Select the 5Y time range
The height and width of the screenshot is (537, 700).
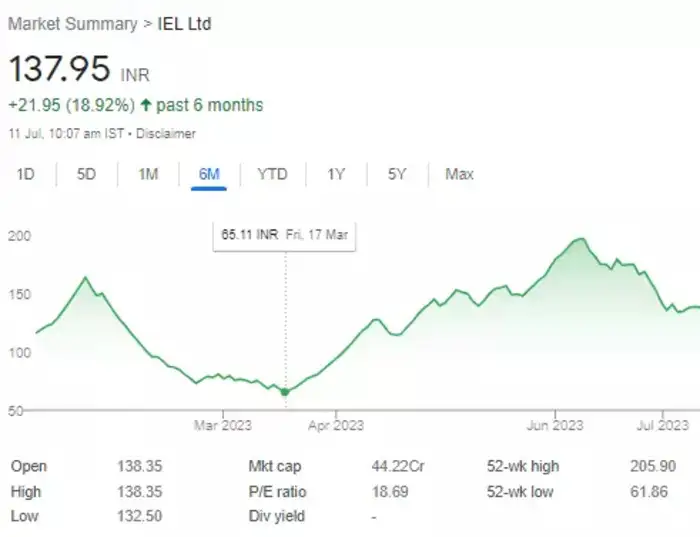point(397,174)
